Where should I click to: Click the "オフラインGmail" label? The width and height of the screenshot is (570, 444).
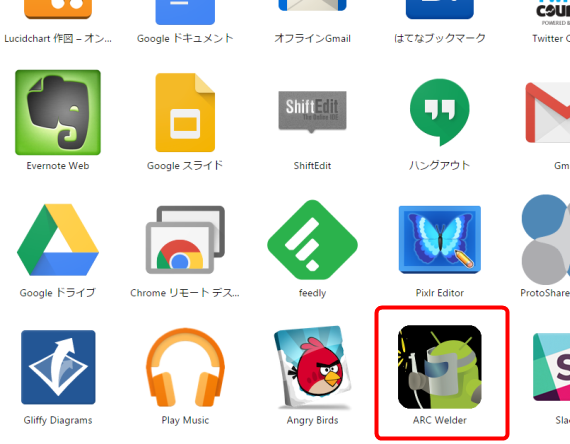(312, 39)
